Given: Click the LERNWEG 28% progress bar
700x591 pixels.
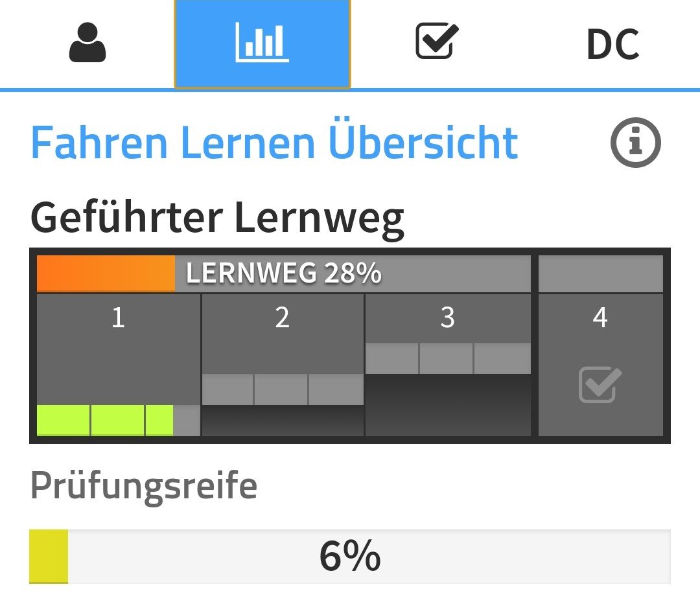Looking at the screenshot, I should pyautogui.click(x=283, y=274).
